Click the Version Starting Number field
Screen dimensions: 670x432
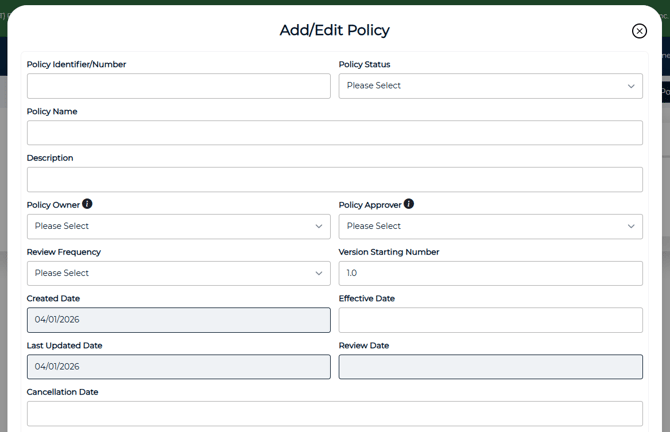(490, 273)
